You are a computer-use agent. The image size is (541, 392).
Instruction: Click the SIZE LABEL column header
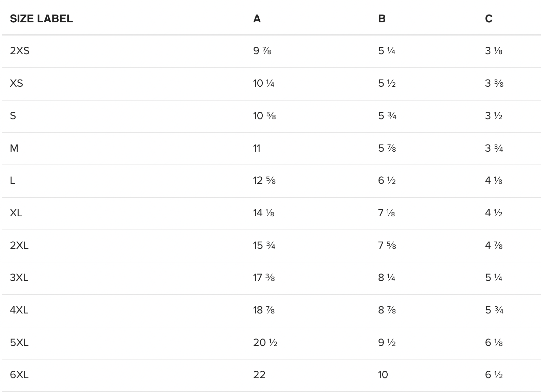coord(41,19)
